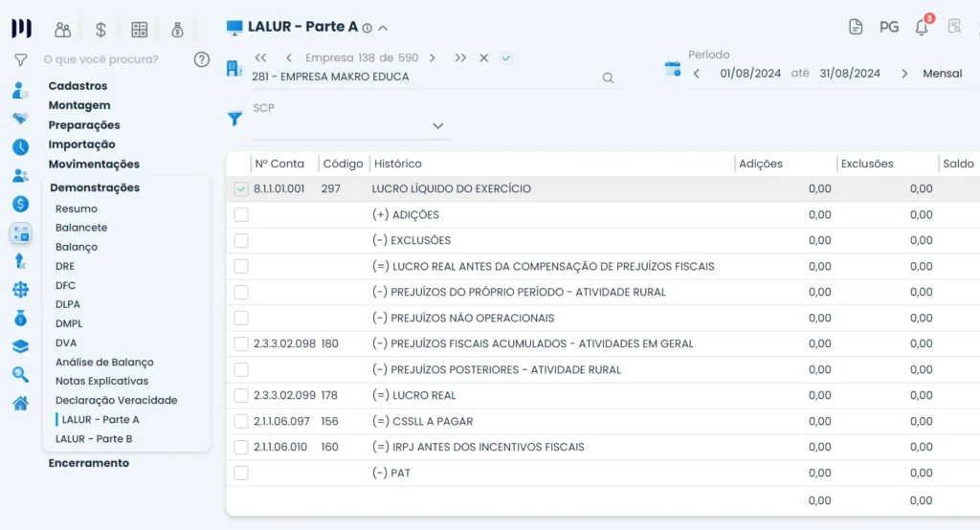Screen dimensions: 980x530
Task: Open the calendar icon beside Período
Action: [673, 69]
